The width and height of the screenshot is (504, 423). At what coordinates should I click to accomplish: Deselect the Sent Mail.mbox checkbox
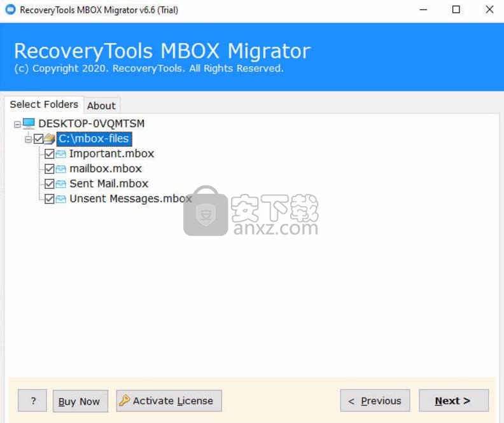(x=50, y=184)
